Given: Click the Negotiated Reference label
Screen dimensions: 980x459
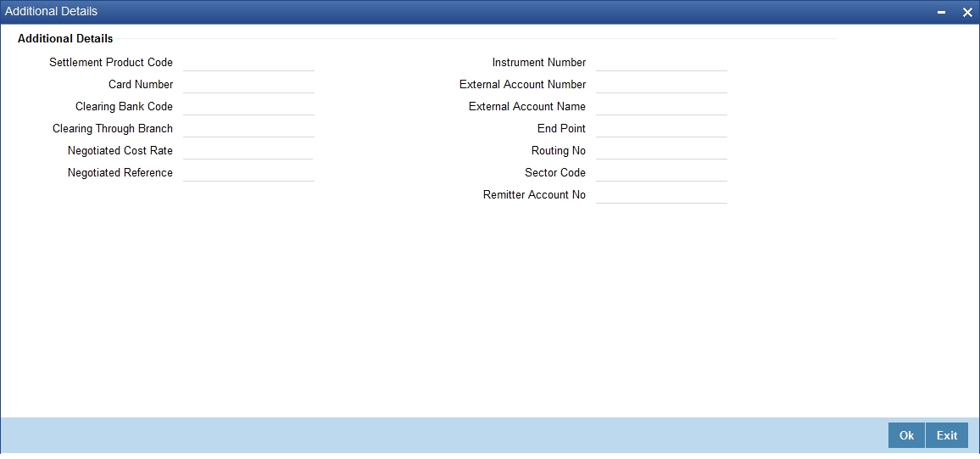Looking at the screenshot, I should point(120,172).
